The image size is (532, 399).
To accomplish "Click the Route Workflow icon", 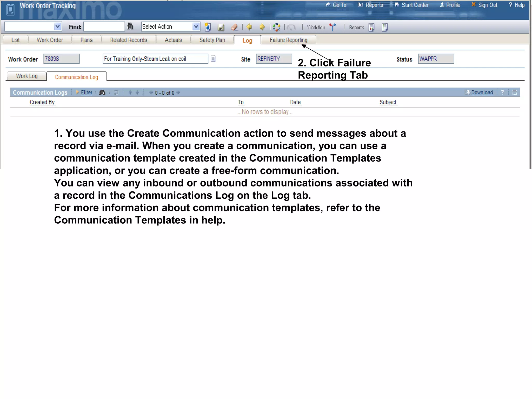I will pyautogui.click(x=332, y=27).
